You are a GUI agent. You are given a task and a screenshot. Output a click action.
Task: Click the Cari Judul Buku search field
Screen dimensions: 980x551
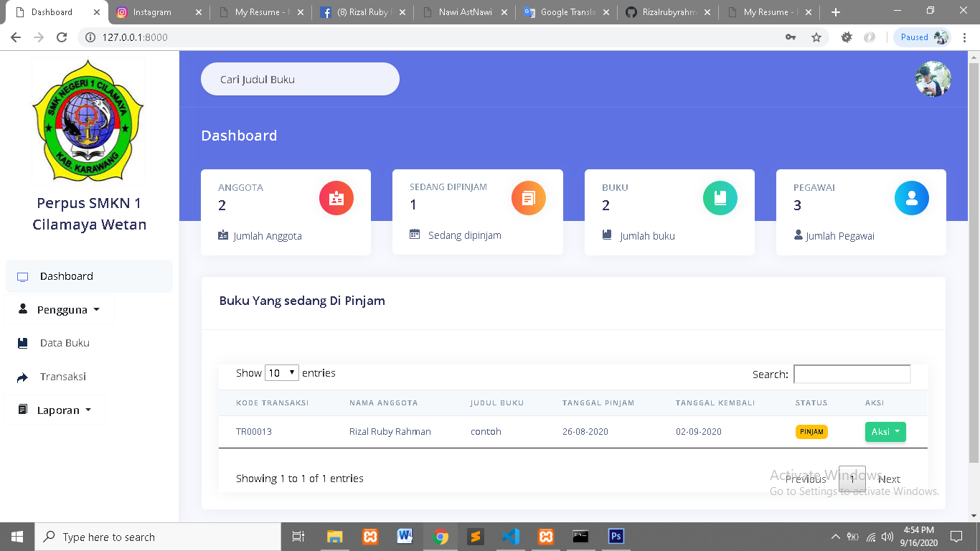pos(300,79)
